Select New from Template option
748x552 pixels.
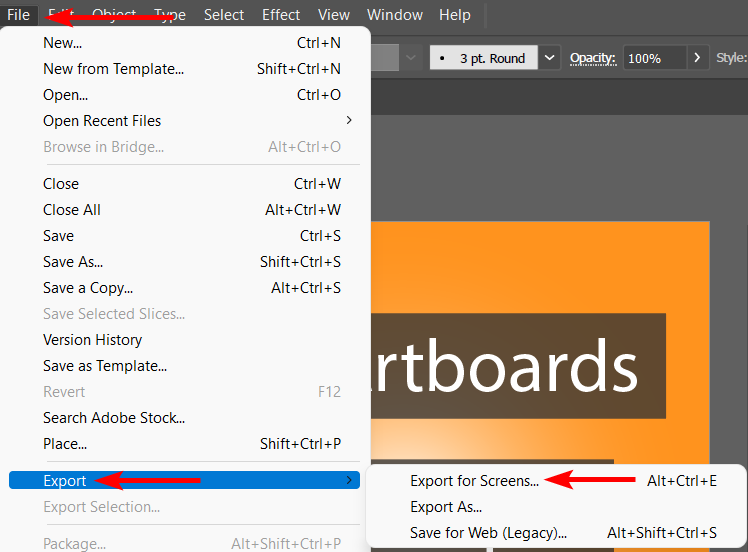(x=113, y=69)
